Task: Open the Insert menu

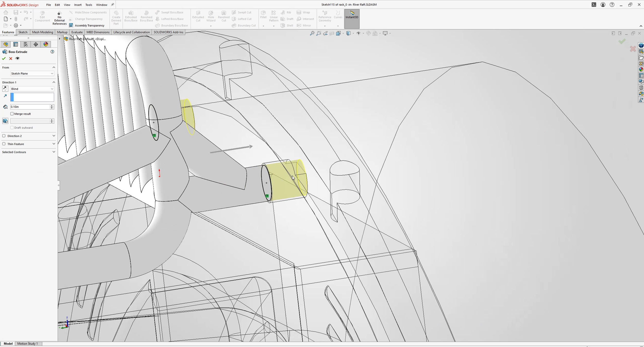Action: pyautogui.click(x=78, y=5)
